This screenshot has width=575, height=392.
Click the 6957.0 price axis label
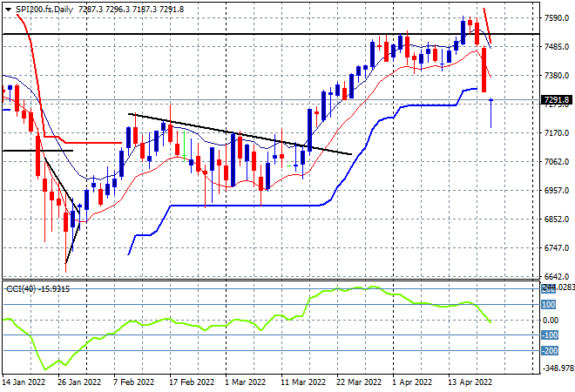click(x=557, y=190)
